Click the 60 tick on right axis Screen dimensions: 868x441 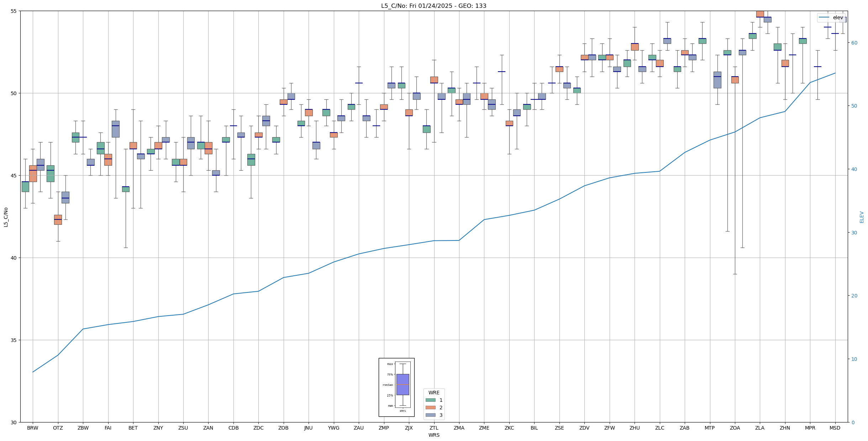854,43
